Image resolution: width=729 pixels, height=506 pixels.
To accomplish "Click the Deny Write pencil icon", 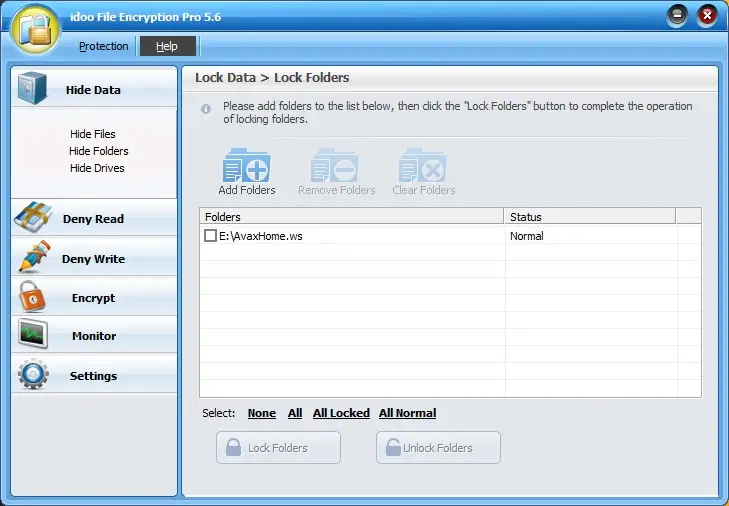I will click(x=34, y=256).
